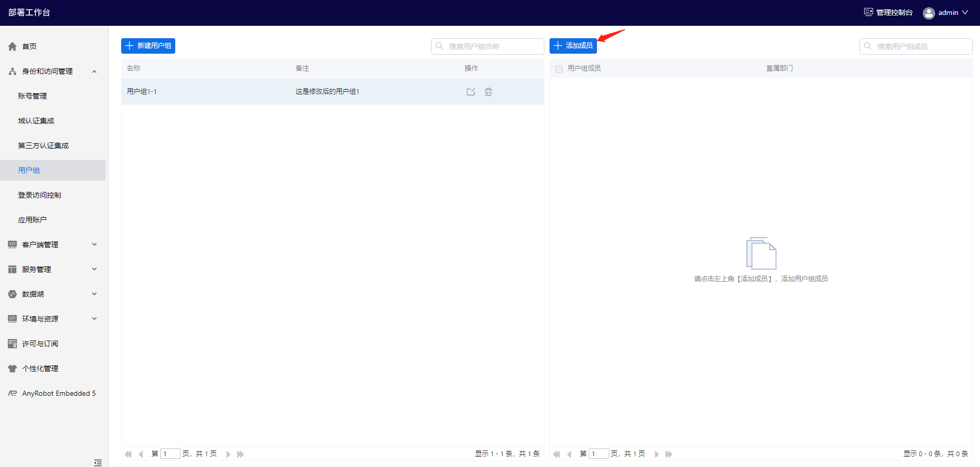Toggle the select-all 用户组成员 checkbox
Screen dimensions: 980x467
pyautogui.click(x=559, y=69)
